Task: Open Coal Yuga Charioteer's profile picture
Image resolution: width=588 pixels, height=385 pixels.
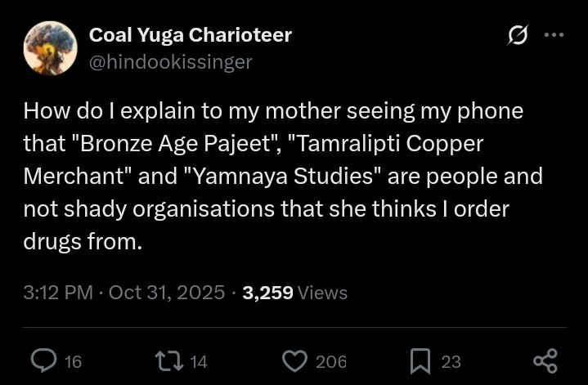Action: pos(51,48)
